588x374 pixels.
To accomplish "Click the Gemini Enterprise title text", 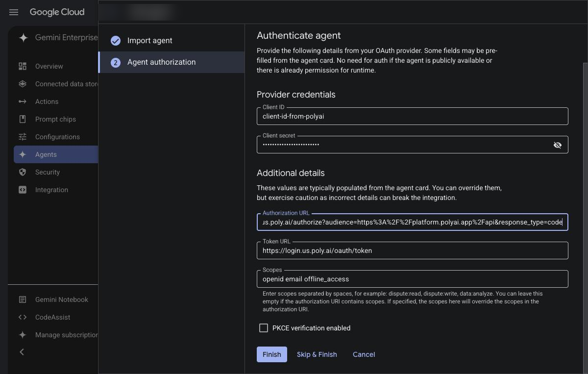I will tap(67, 38).
